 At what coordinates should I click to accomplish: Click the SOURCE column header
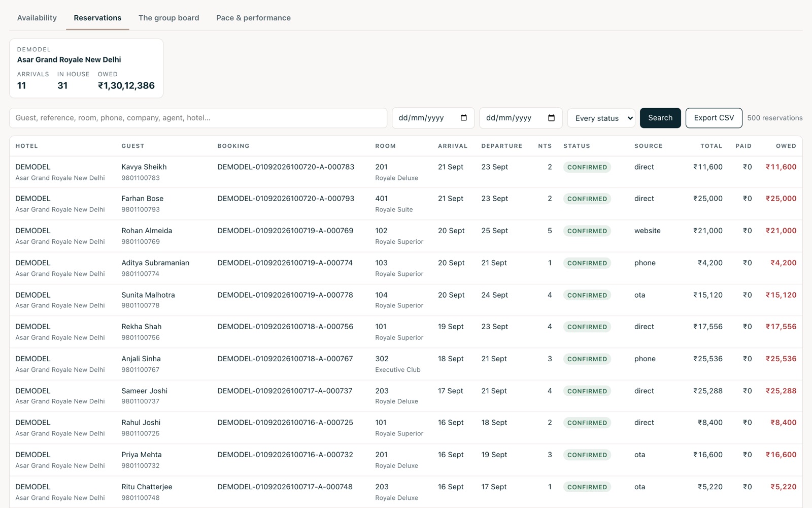pos(649,146)
